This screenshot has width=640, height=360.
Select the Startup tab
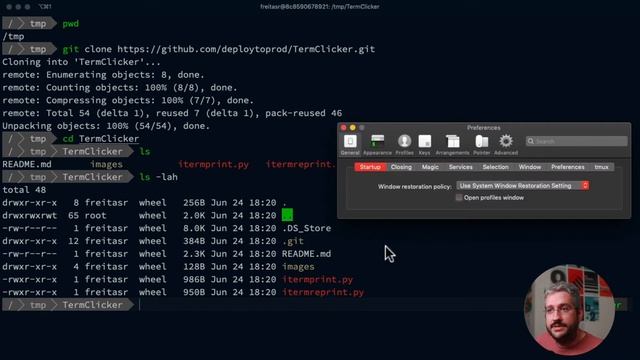[x=370, y=167]
